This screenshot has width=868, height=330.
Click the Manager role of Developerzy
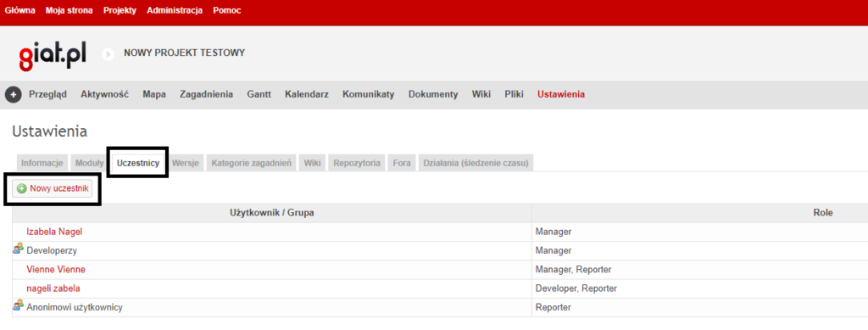click(x=553, y=250)
